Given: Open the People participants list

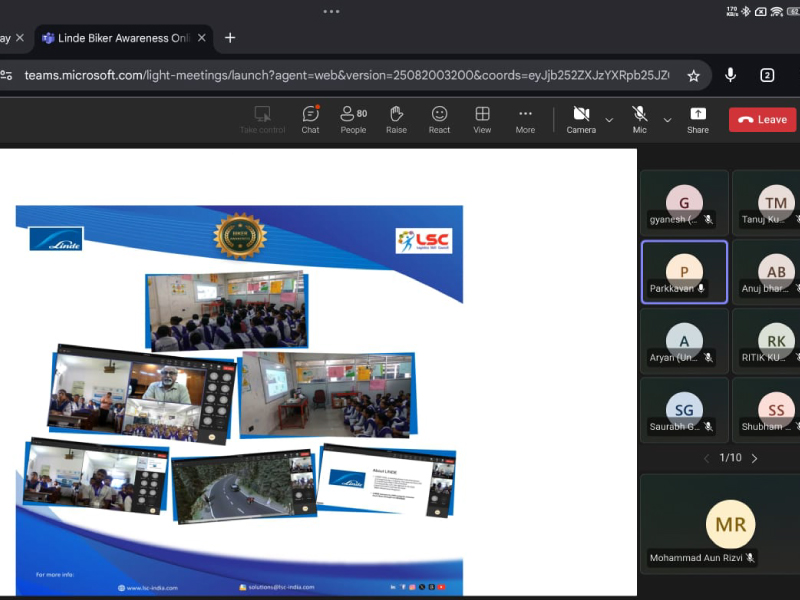Looking at the screenshot, I should tap(353, 119).
